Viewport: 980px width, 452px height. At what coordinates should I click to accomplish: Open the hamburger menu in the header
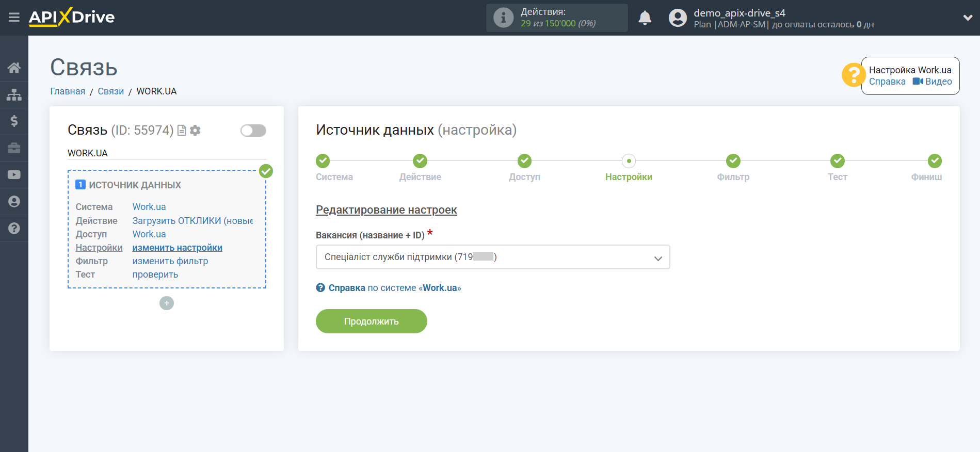point(14,18)
